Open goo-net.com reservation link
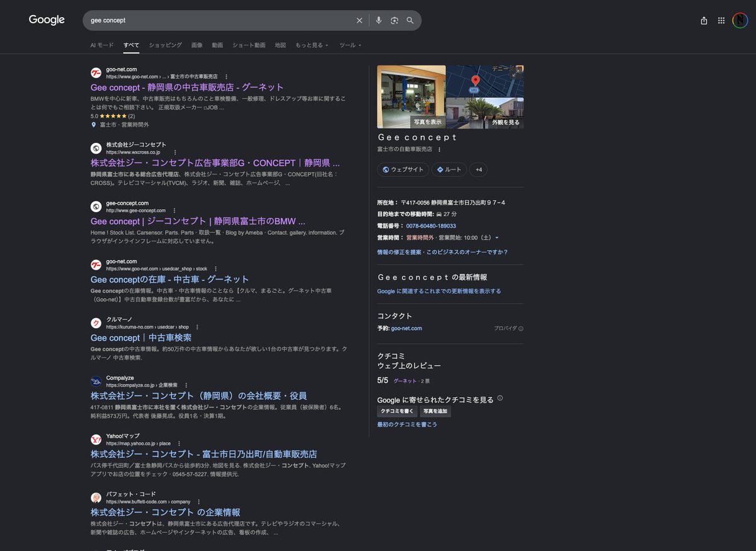Image resolution: width=756 pixels, height=551 pixels. tap(406, 328)
